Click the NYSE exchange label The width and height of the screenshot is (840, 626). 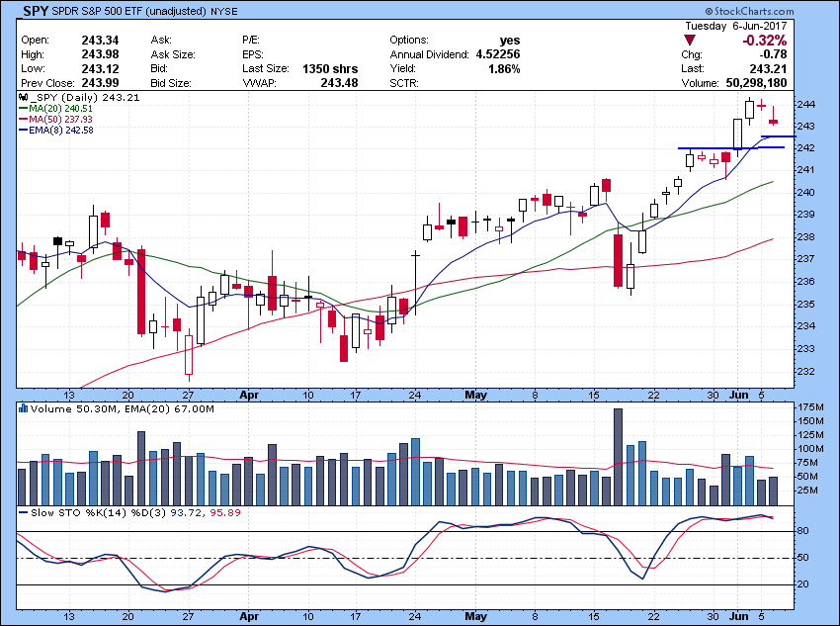(223, 11)
